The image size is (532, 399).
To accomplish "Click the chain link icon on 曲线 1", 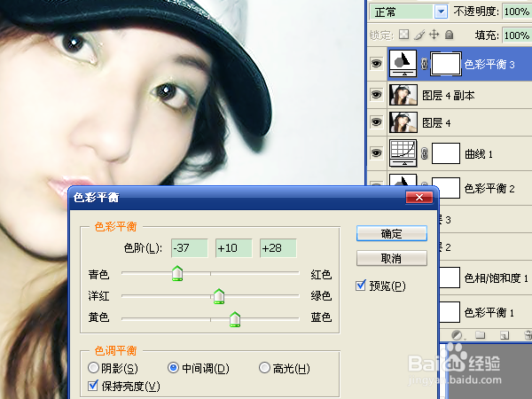I will (424, 153).
